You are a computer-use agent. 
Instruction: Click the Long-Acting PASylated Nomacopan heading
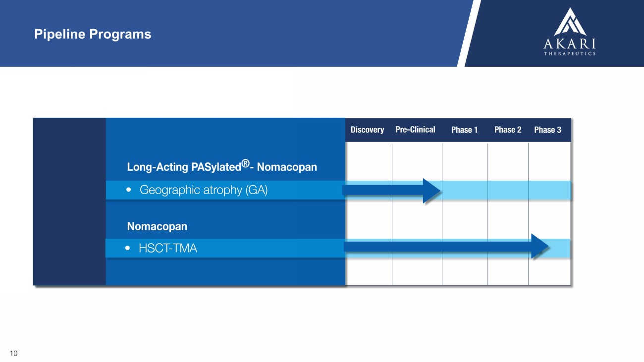[x=221, y=167]
